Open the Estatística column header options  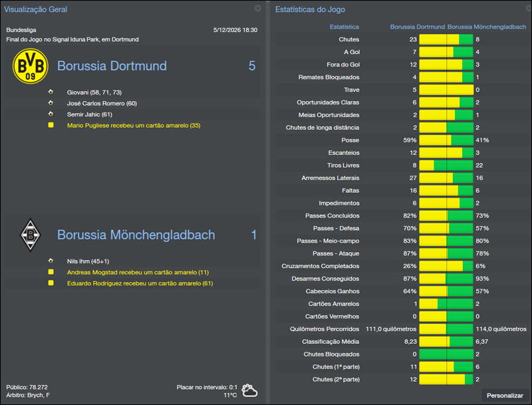pyautogui.click(x=346, y=27)
